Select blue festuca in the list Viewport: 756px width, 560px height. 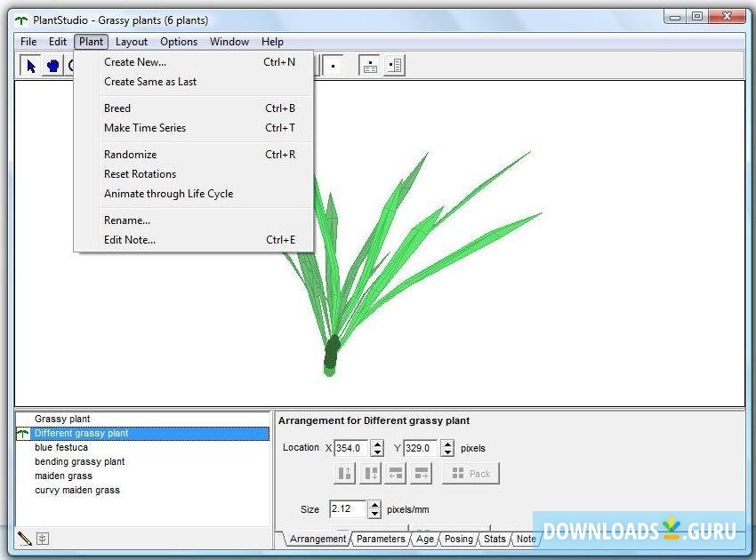click(142, 448)
